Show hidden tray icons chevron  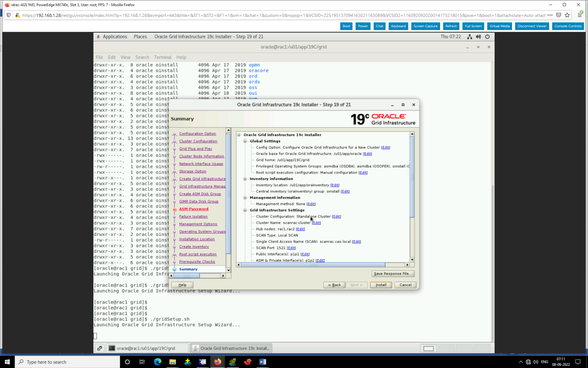pyautogui.click(x=521, y=362)
